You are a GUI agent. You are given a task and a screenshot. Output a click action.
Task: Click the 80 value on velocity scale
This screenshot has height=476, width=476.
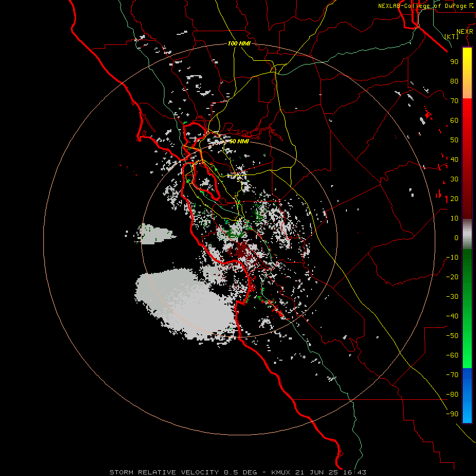[454, 81]
